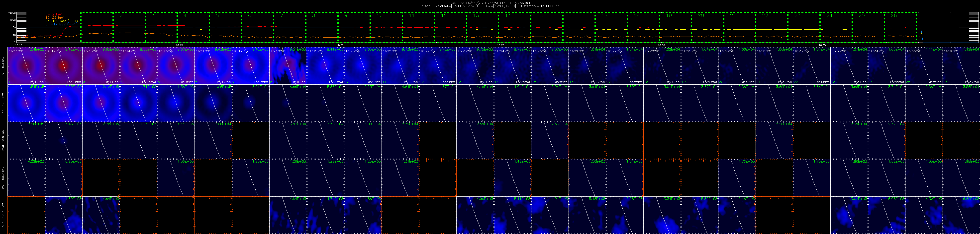Viewport: 980px width, 234px height.
Task: Click the blue 0.1-17 MeV legend entry
Action: pos(62,24)
